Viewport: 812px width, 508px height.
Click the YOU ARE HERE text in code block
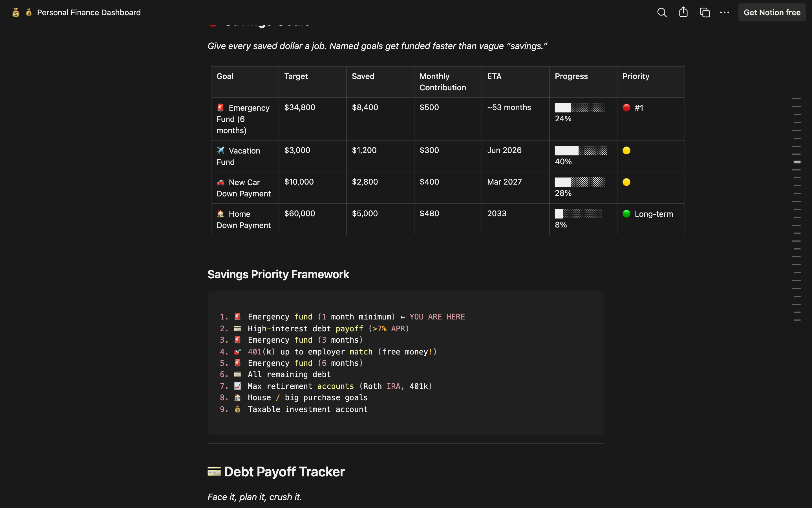pyautogui.click(x=437, y=317)
